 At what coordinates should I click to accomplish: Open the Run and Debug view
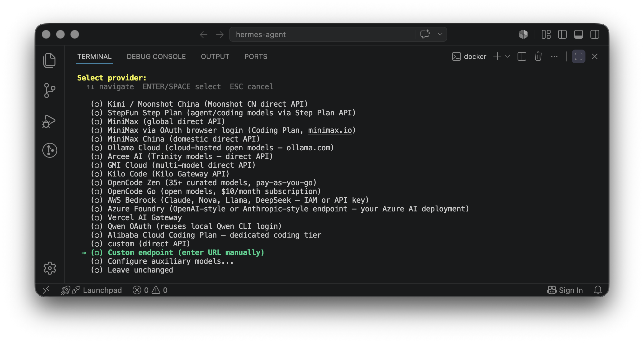pos(49,121)
